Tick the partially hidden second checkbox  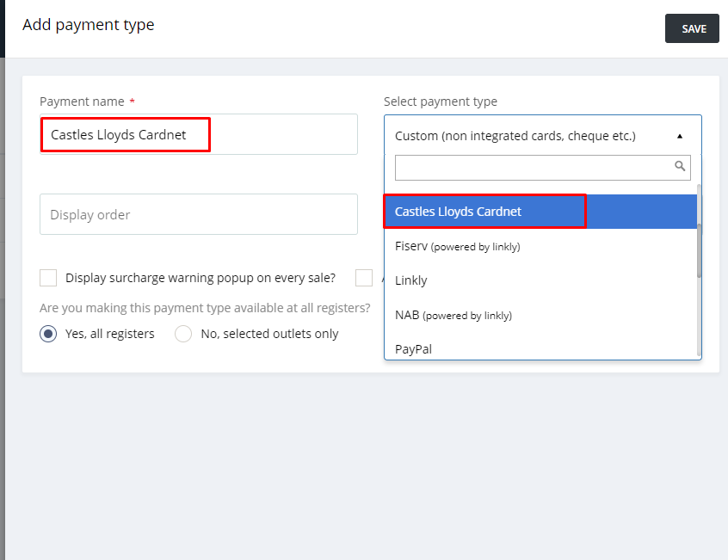click(364, 278)
